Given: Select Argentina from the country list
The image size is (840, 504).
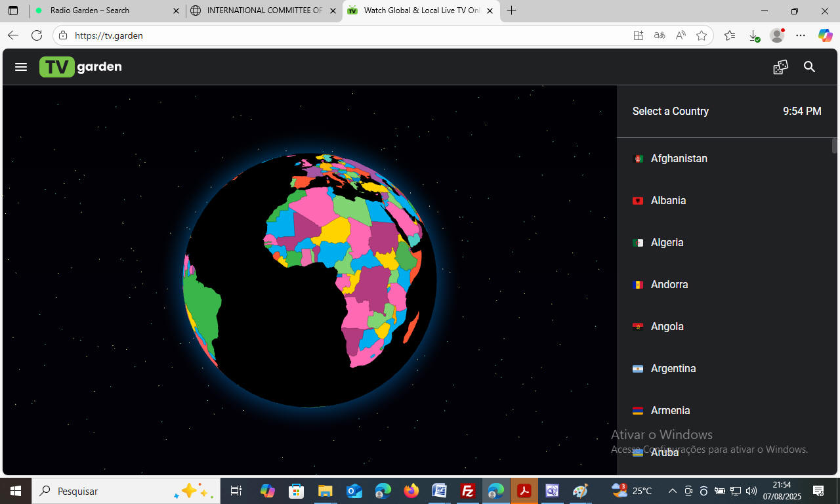Looking at the screenshot, I should (673, 369).
